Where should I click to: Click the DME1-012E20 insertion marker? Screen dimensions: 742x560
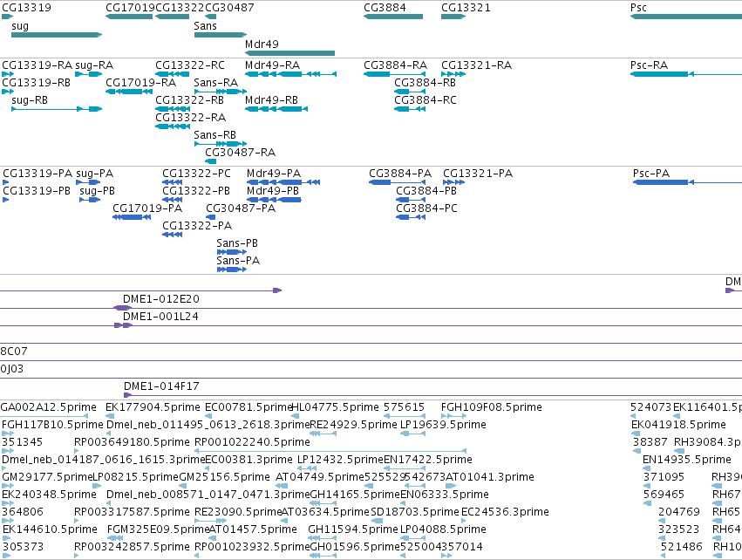(x=123, y=308)
